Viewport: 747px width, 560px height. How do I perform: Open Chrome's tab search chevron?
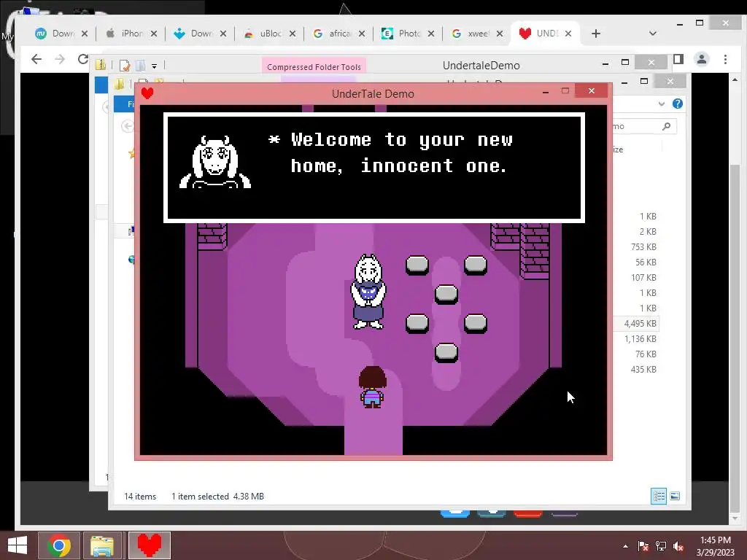tap(653, 34)
